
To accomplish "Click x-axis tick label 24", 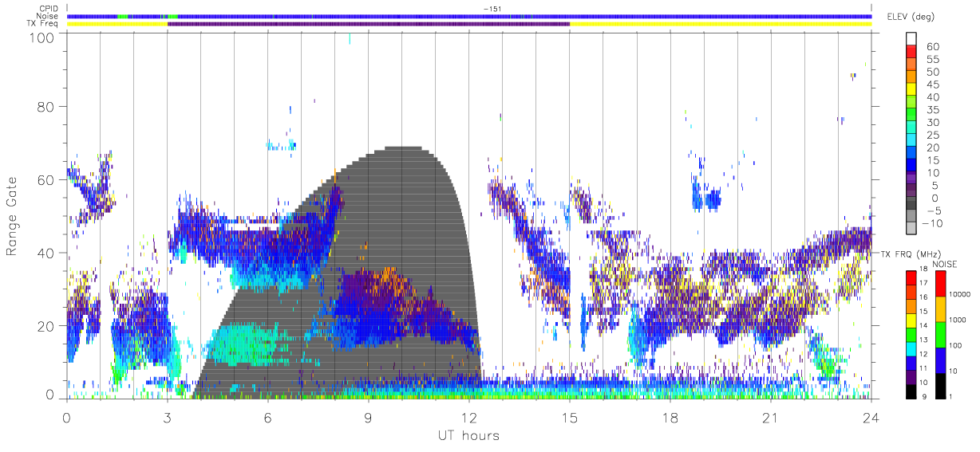I will (x=871, y=417).
